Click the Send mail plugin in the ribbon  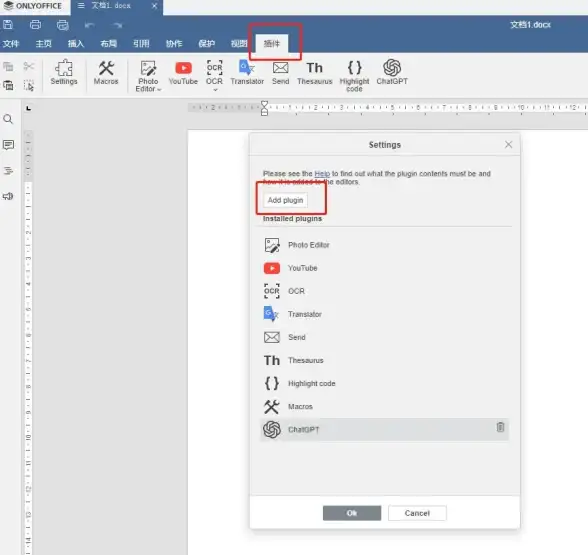280,73
